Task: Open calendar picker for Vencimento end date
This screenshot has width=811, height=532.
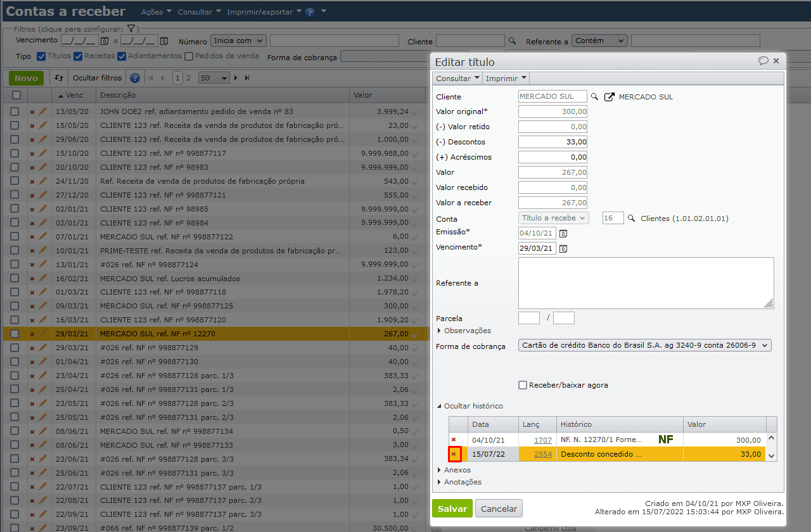Action: pos(163,41)
